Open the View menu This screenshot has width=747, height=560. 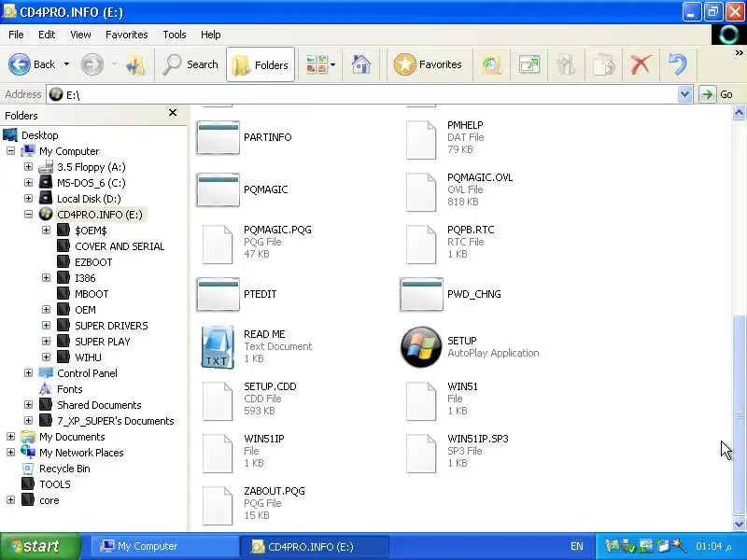pyautogui.click(x=80, y=35)
